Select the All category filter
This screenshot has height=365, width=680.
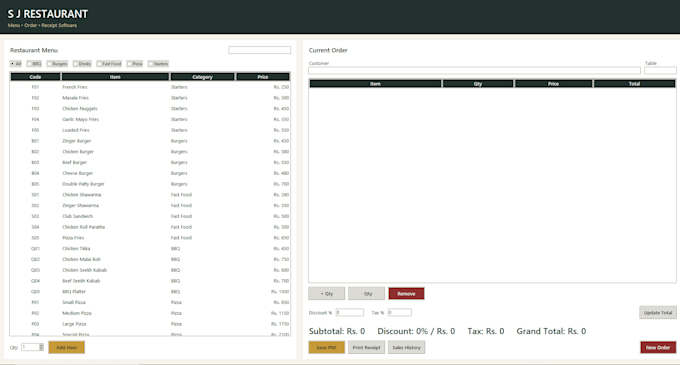(x=16, y=64)
